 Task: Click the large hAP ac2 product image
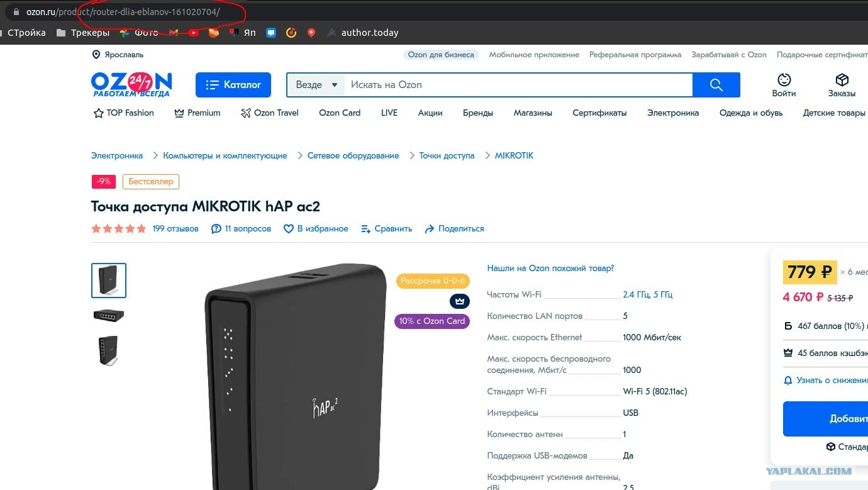(296, 377)
